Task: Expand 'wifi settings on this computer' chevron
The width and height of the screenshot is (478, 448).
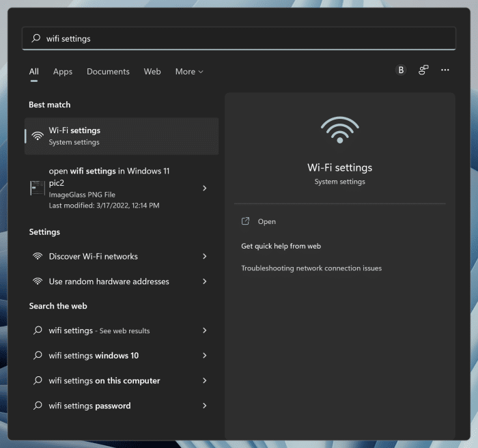Action: click(205, 380)
